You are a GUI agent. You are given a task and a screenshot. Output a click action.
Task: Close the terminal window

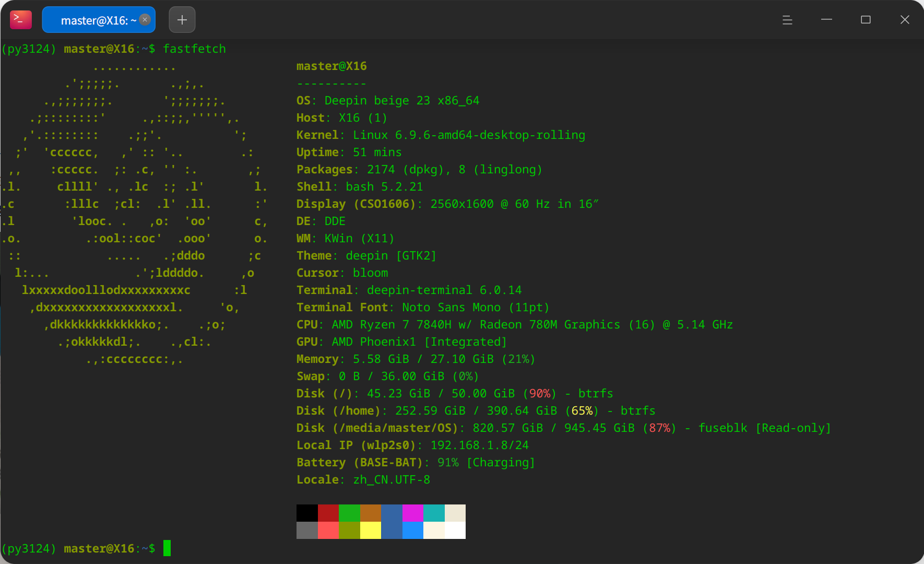coord(905,20)
